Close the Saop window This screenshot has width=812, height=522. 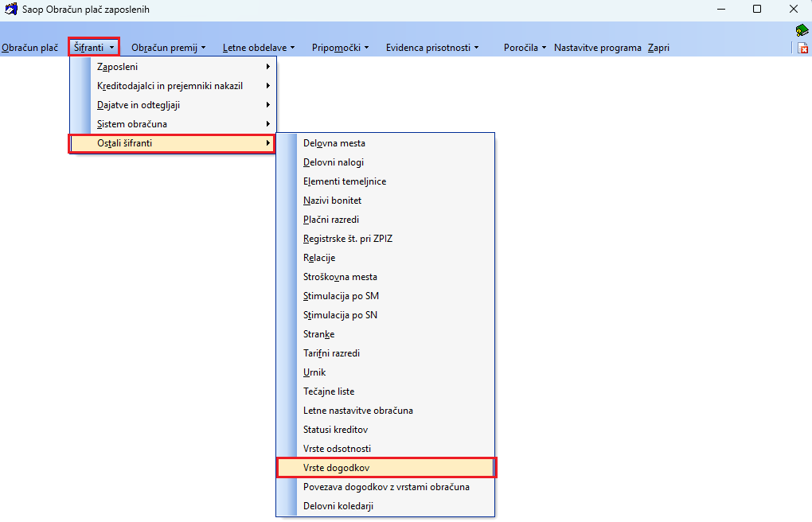794,10
